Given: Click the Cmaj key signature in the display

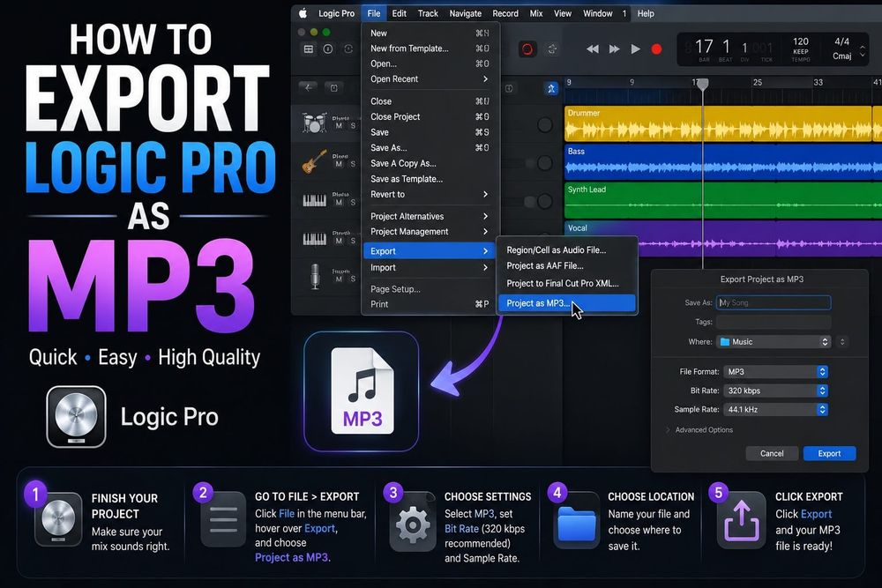Looking at the screenshot, I should tap(842, 56).
